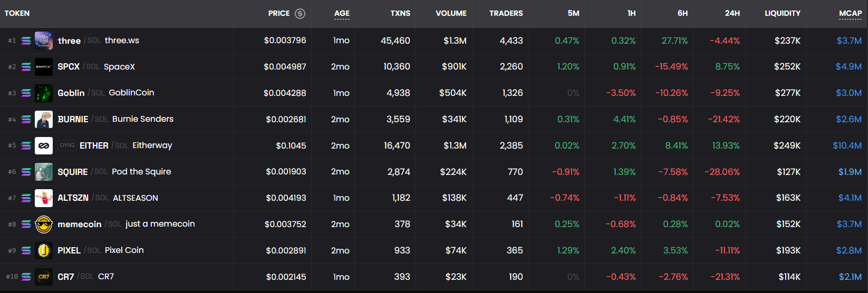Screen dimensions: 868x293
Task: Click the EITHER token logo
Action: pos(44,145)
